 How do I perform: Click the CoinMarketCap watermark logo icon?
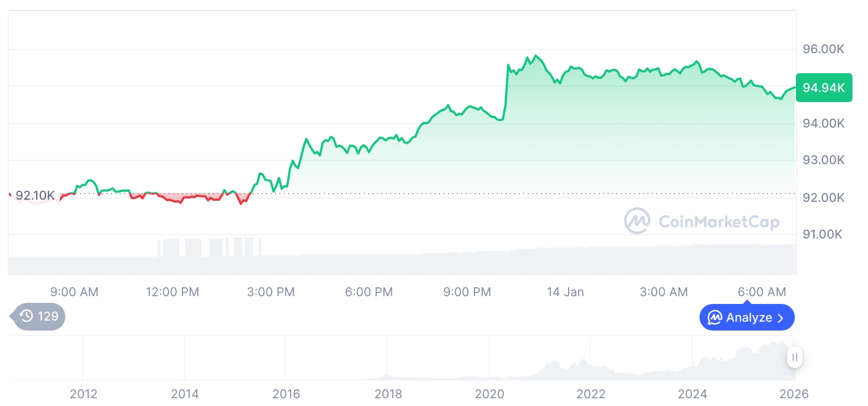[637, 221]
